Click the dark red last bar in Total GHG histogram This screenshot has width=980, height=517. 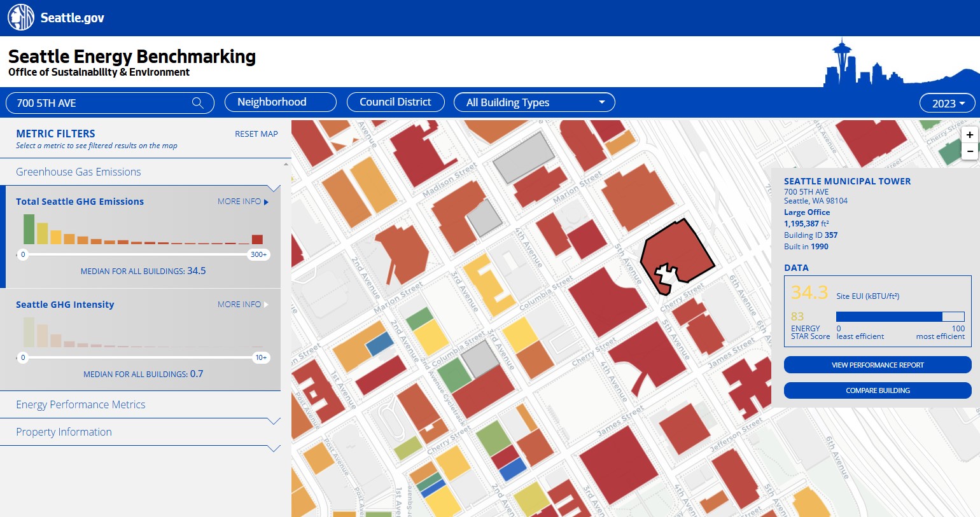click(x=257, y=240)
